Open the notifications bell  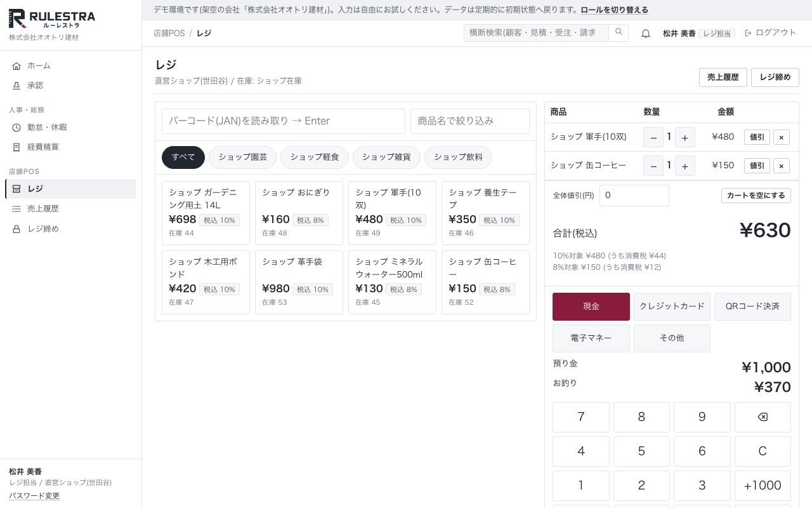(x=646, y=33)
